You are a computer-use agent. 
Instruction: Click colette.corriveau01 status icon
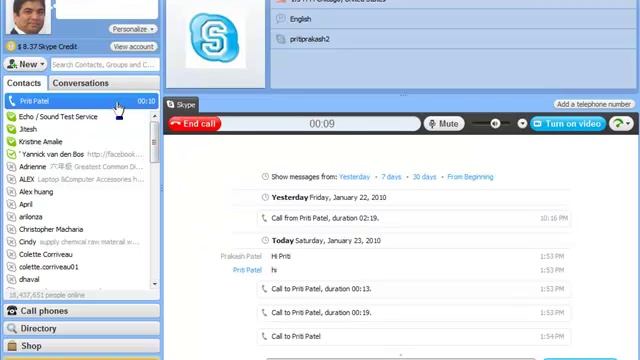point(11,267)
